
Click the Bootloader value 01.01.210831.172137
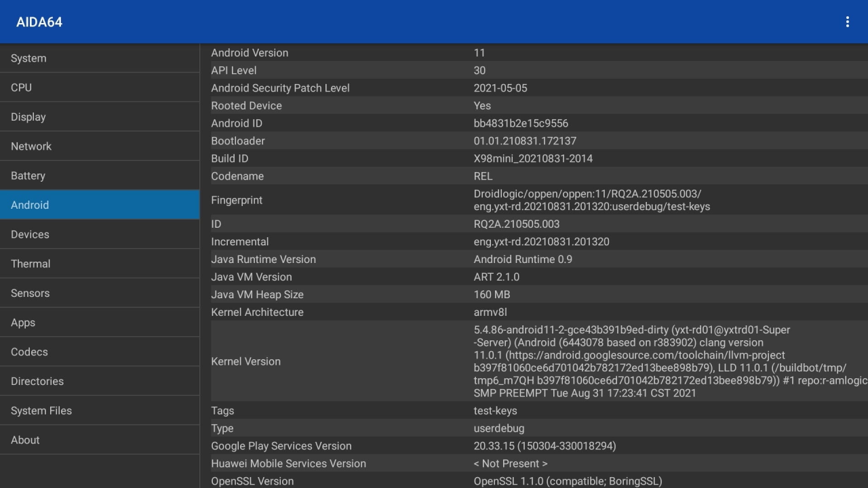coord(525,141)
